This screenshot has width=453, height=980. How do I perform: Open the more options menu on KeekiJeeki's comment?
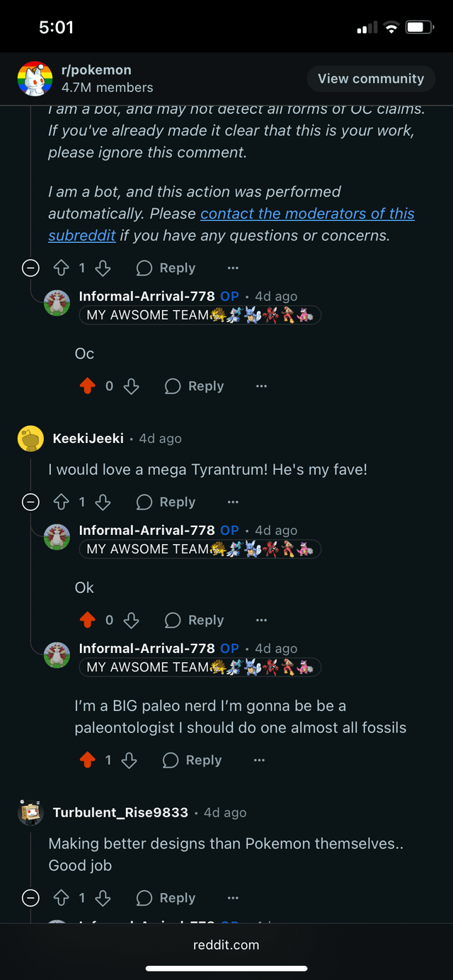pos(233,502)
